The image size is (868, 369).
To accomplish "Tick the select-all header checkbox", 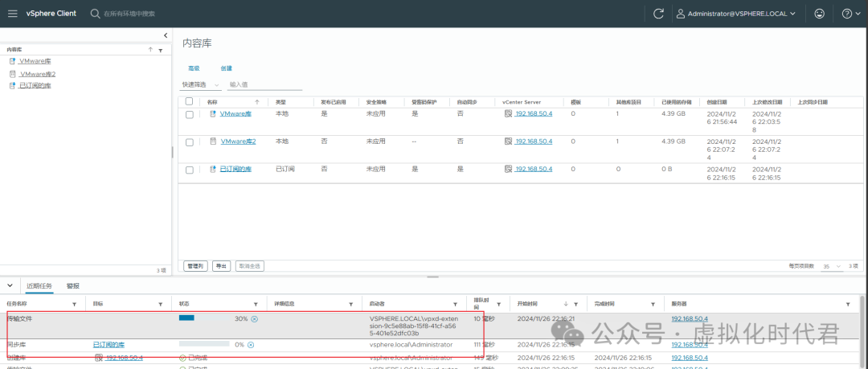I will tap(190, 101).
